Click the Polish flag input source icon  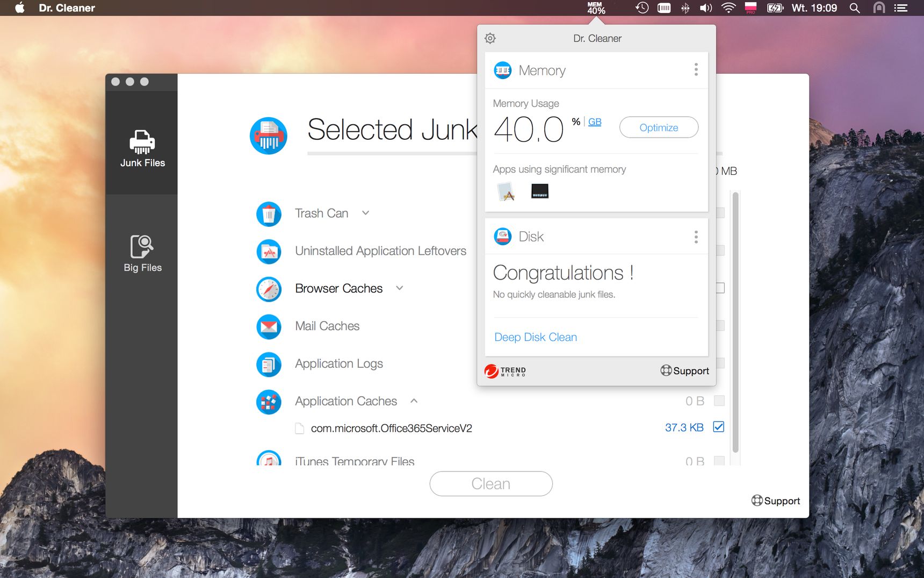(x=750, y=8)
